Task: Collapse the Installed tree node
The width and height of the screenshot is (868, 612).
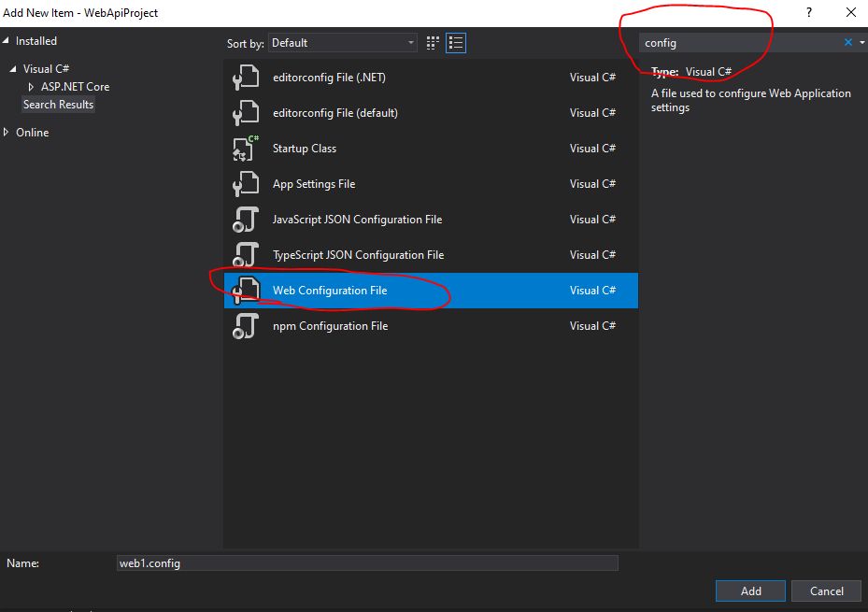Action: tap(7, 40)
